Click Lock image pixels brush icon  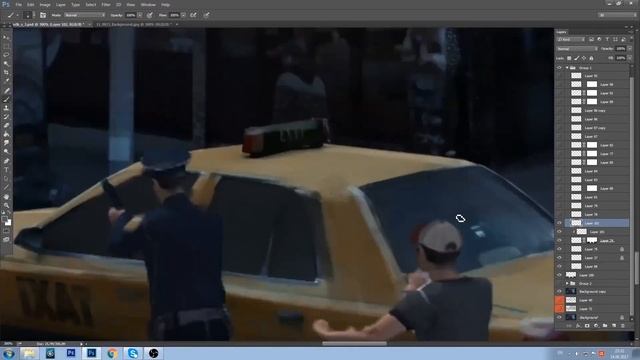click(577, 58)
